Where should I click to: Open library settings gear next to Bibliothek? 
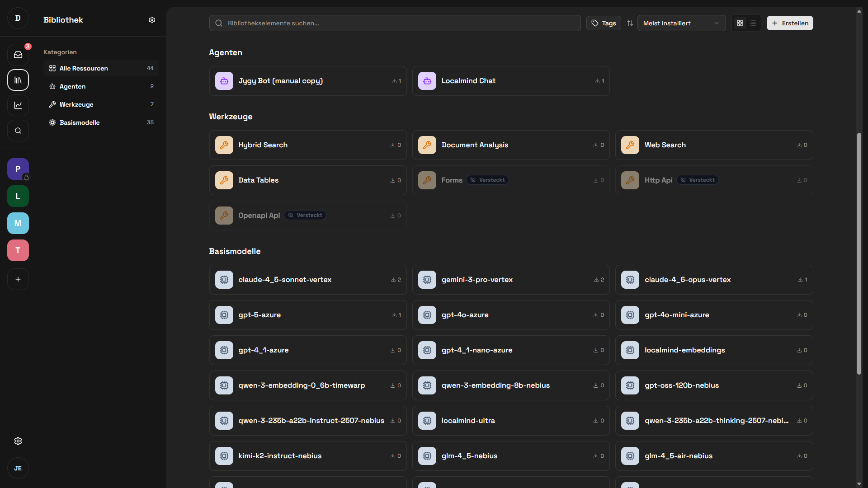click(152, 20)
